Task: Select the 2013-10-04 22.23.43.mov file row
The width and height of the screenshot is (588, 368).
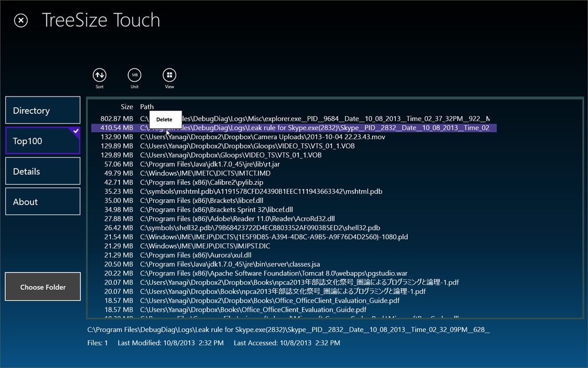Action: point(293,137)
